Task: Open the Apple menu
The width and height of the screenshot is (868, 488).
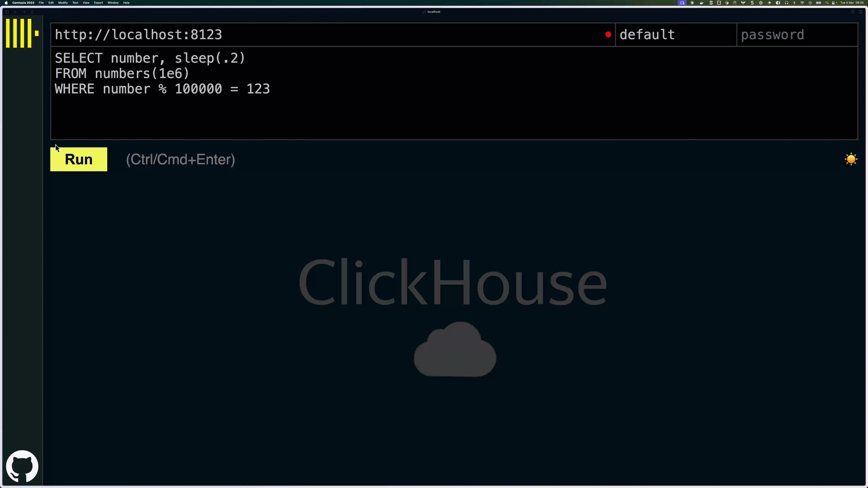Action: (6, 3)
